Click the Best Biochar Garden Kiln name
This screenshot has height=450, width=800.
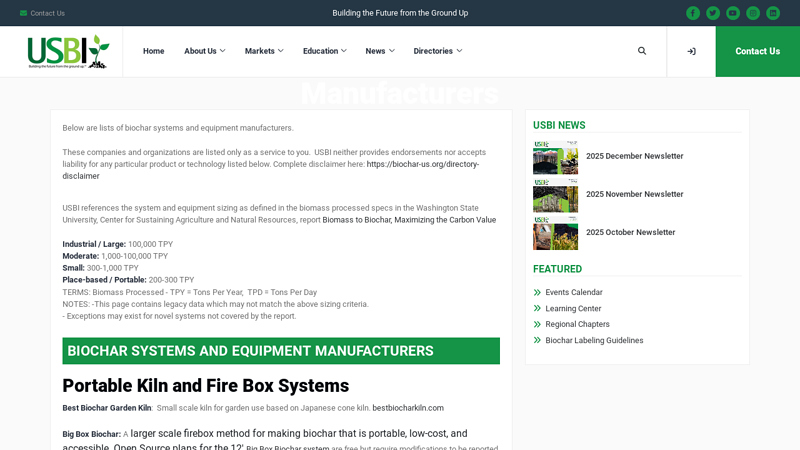pos(107,408)
